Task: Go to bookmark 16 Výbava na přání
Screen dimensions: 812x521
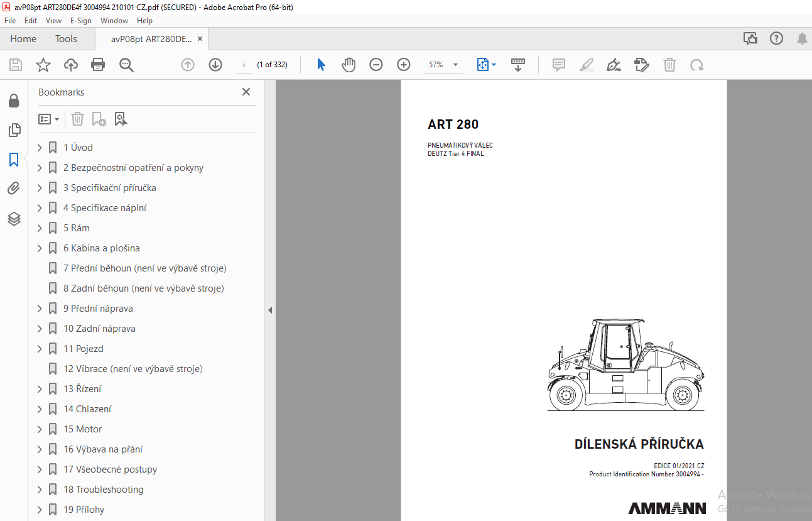Action: click(x=103, y=449)
